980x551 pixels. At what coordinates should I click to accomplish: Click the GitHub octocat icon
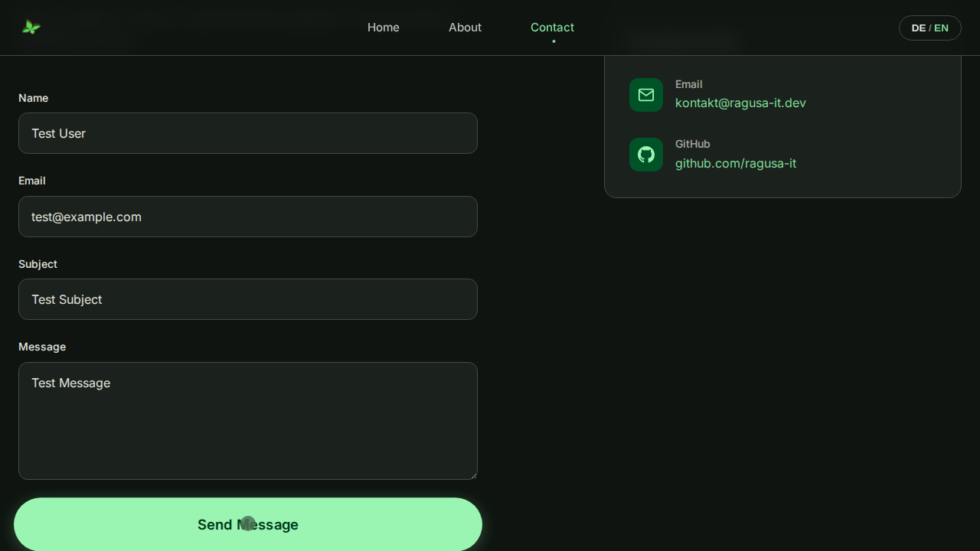pos(645,155)
